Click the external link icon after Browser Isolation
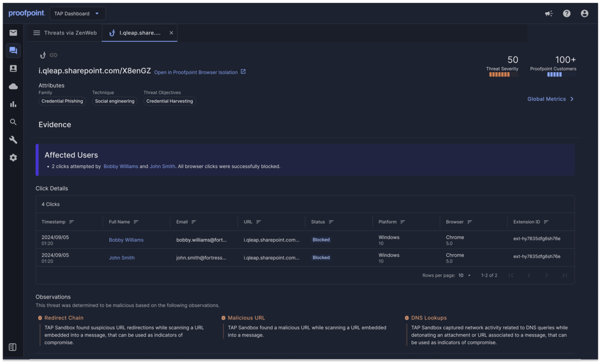 click(243, 72)
